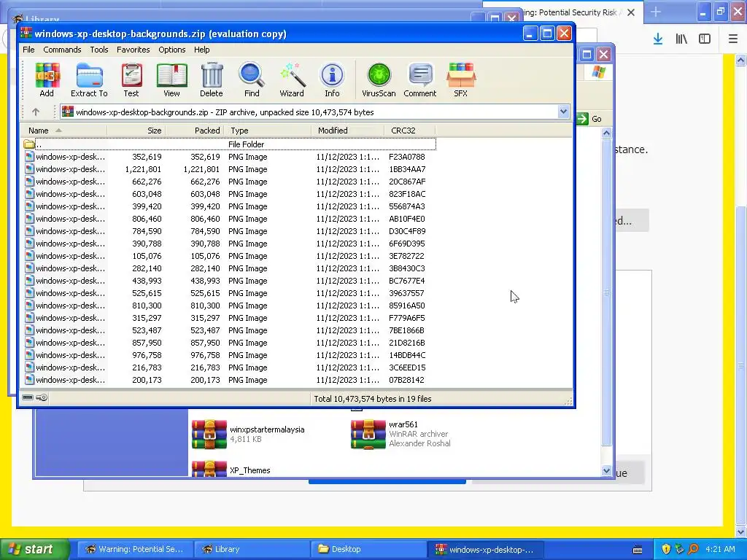Select the file with CRC32 20C867AF

[229, 182]
